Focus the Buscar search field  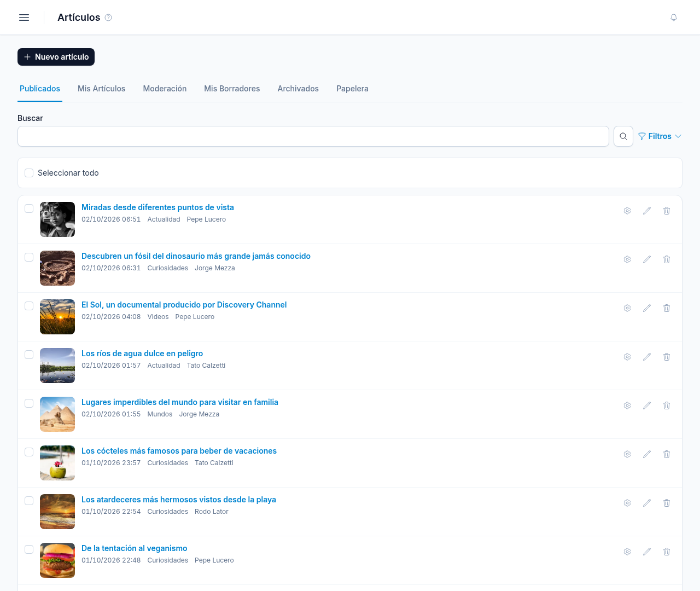click(313, 136)
